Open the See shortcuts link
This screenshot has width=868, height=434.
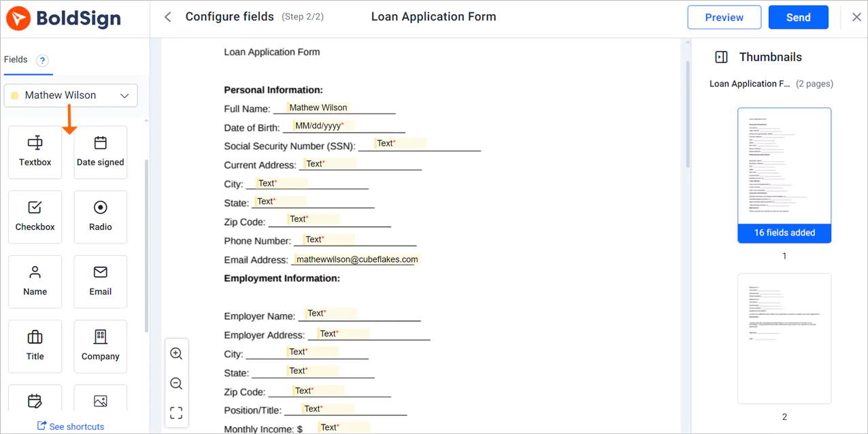71,427
